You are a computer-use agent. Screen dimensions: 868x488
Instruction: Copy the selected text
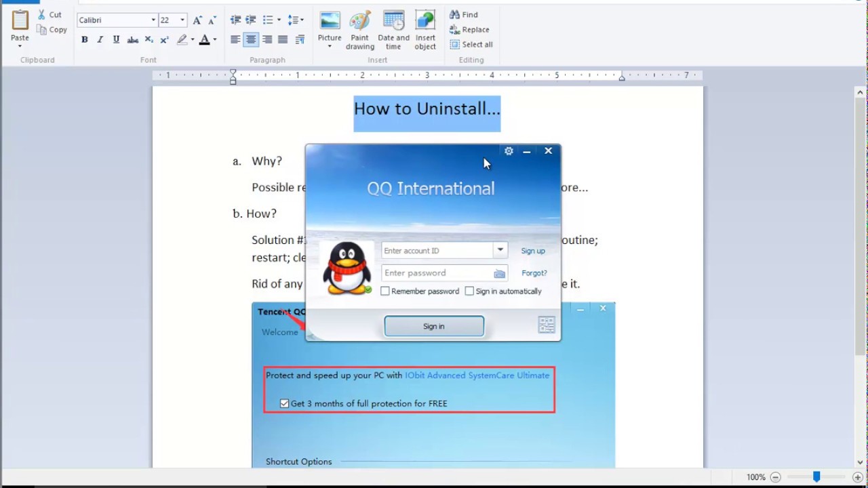click(52, 30)
